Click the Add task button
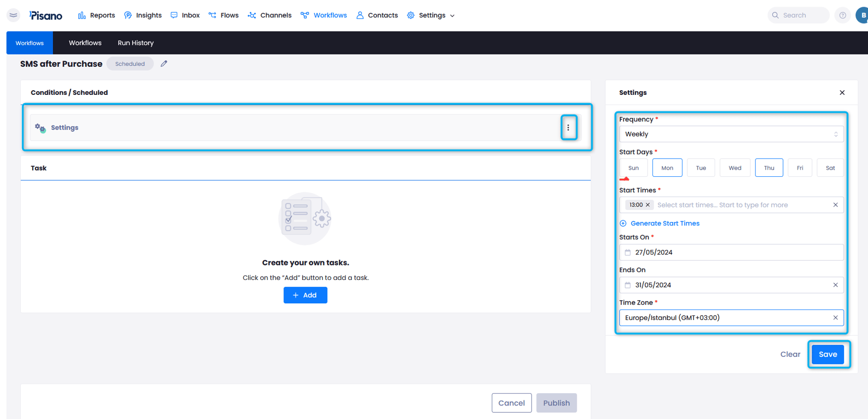 click(305, 295)
